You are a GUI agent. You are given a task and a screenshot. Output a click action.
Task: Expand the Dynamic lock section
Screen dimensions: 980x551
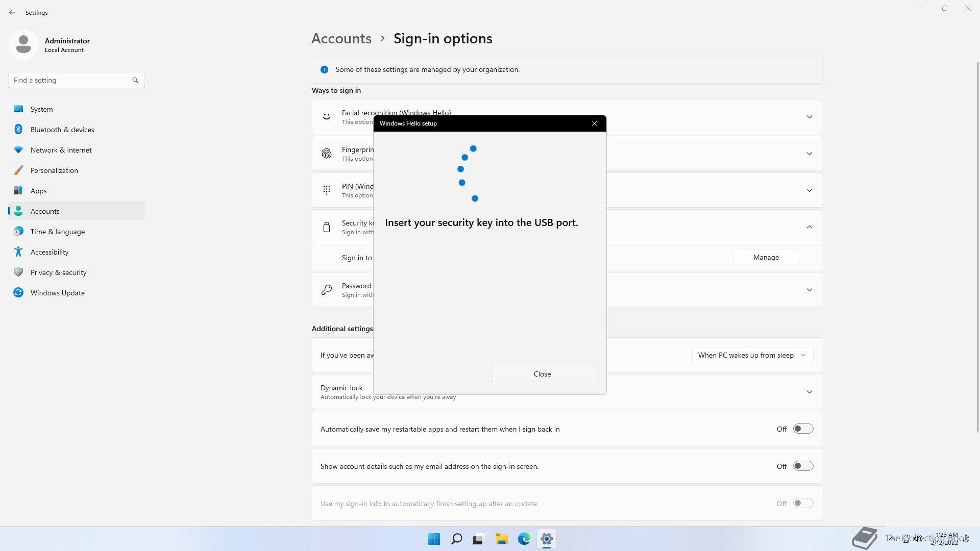pos(810,392)
